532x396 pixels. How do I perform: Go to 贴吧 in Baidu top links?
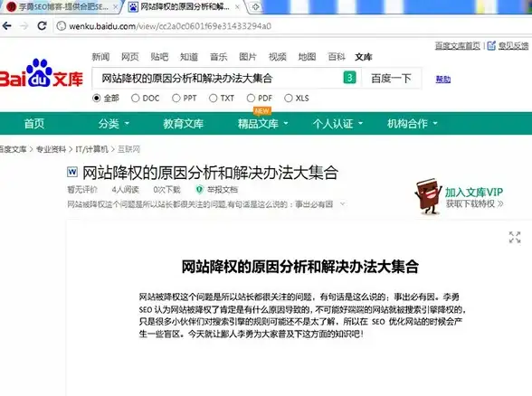159,57
